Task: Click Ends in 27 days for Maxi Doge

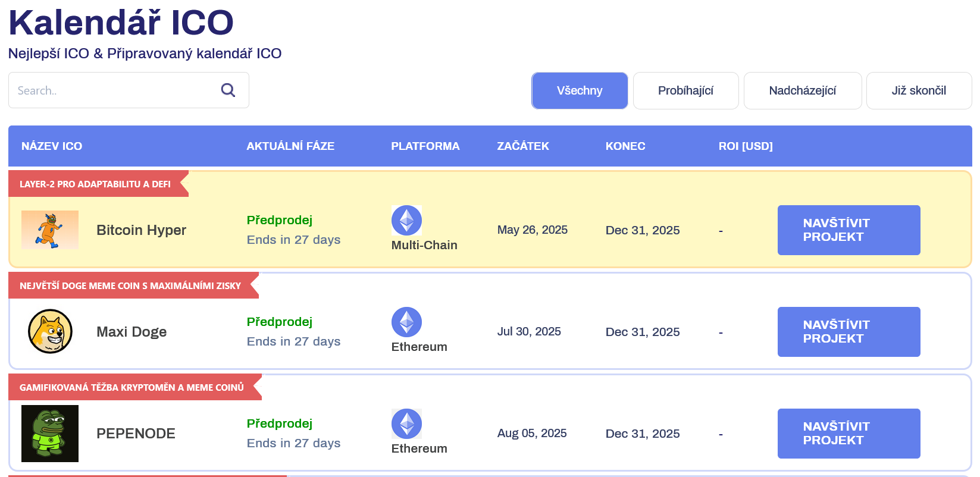Action: 294,341
